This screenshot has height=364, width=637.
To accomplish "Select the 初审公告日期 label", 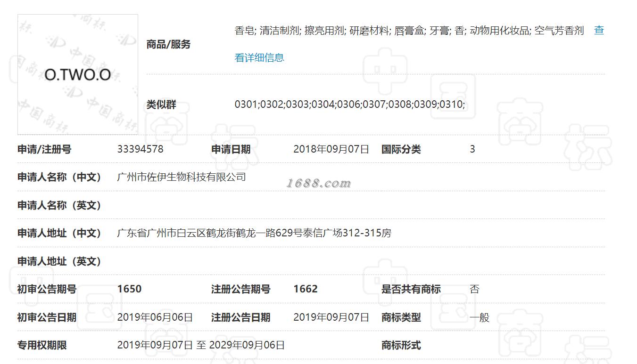I will pyautogui.click(x=47, y=317).
